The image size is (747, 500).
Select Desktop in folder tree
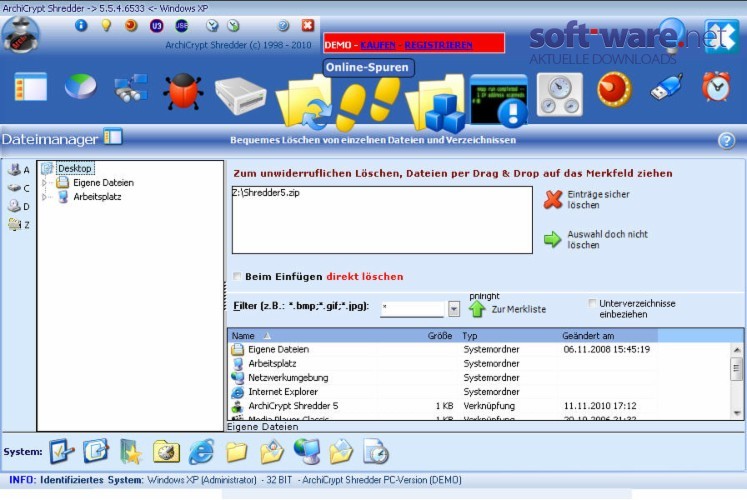click(75, 169)
